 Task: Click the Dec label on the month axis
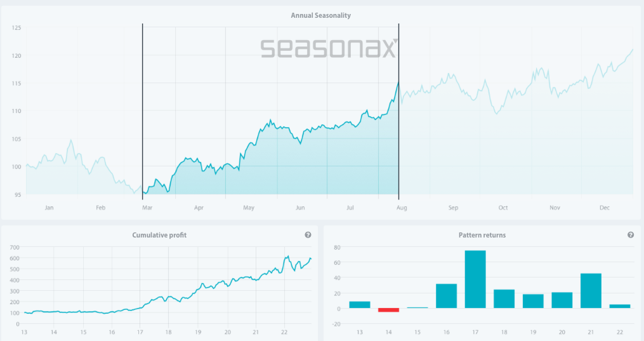coord(604,208)
